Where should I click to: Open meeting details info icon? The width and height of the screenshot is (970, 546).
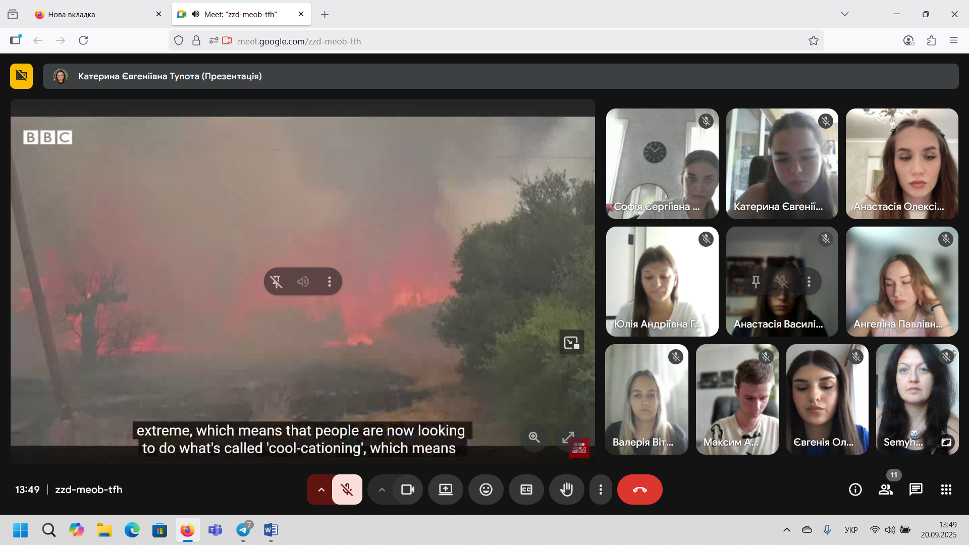[855, 490]
